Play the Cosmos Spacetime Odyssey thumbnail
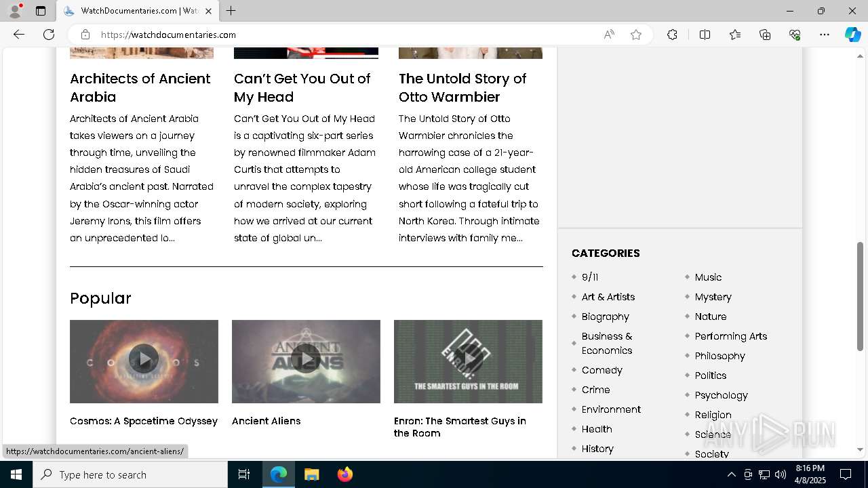Image resolution: width=868 pixels, height=488 pixels. [x=144, y=361]
